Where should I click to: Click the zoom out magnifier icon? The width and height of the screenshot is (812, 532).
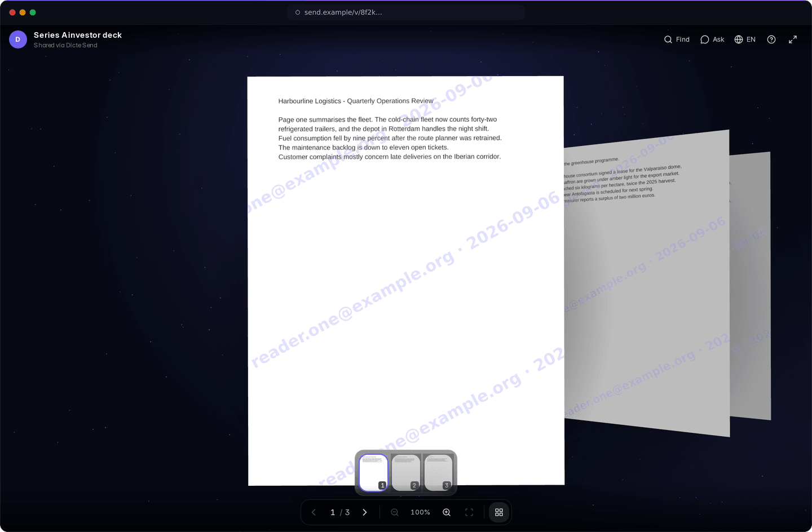coord(395,512)
